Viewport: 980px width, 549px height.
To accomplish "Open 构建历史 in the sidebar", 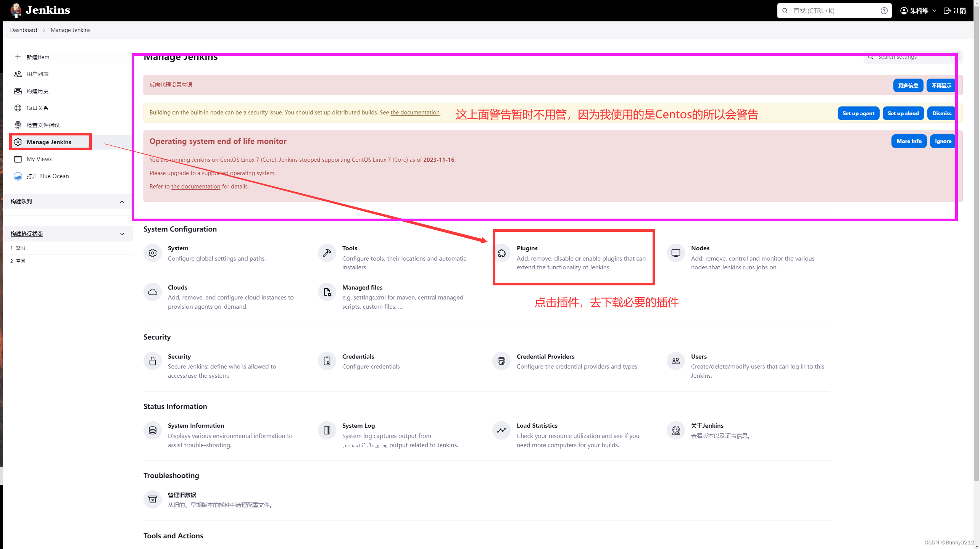I will (x=71, y=91).
